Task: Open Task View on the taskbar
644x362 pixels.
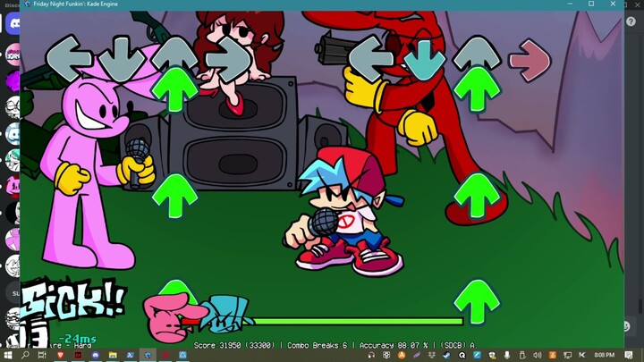Action: tap(42, 355)
